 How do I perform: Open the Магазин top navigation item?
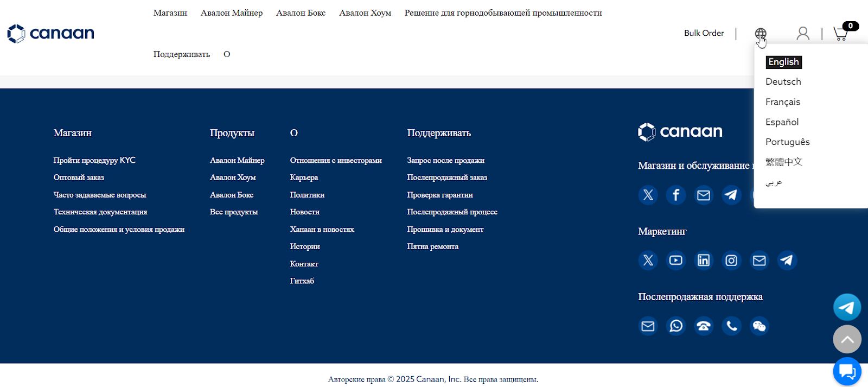(x=170, y=13)
